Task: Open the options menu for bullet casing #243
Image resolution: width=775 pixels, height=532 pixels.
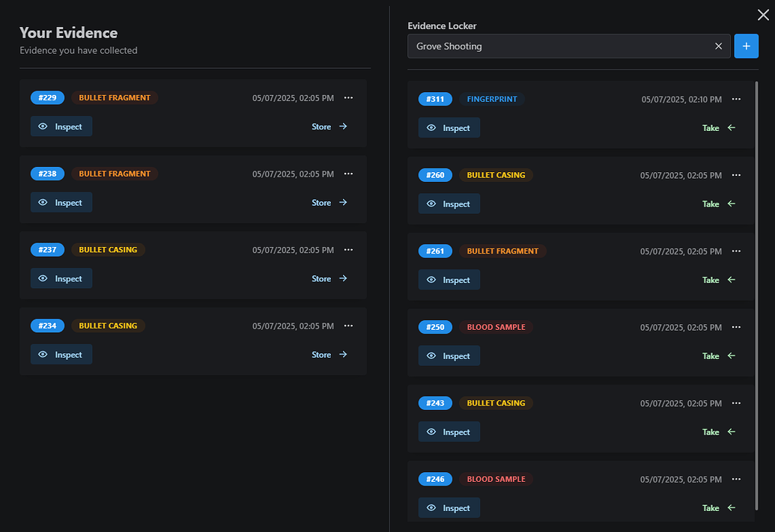Action: (736, 403)
